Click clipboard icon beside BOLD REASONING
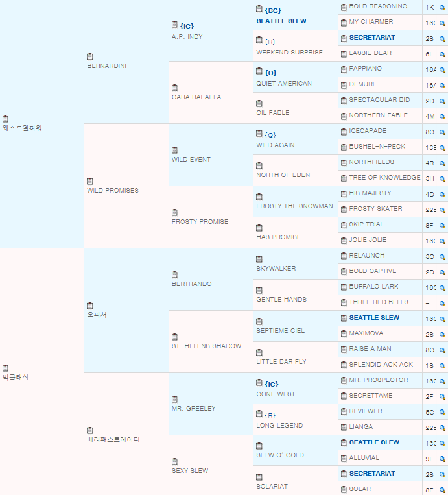 tap(344, 7)
